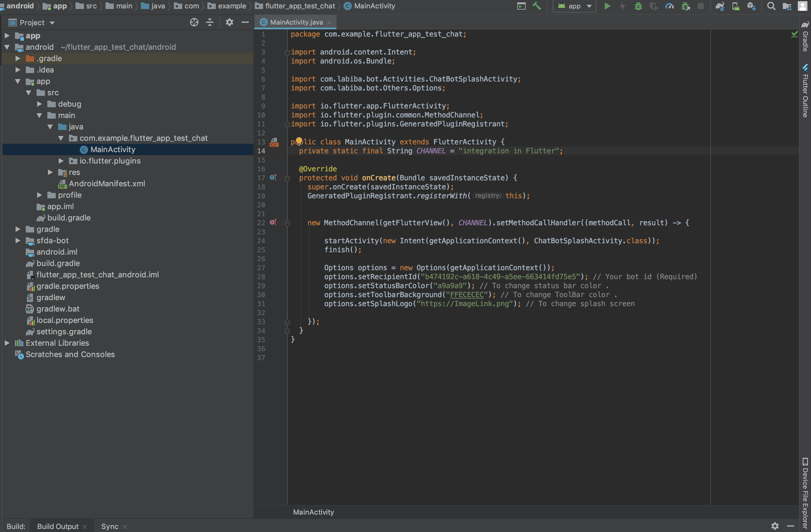Click the Attach Debugger to Process icon
This screenshot has width=811, height=532.
click(686, 6)
